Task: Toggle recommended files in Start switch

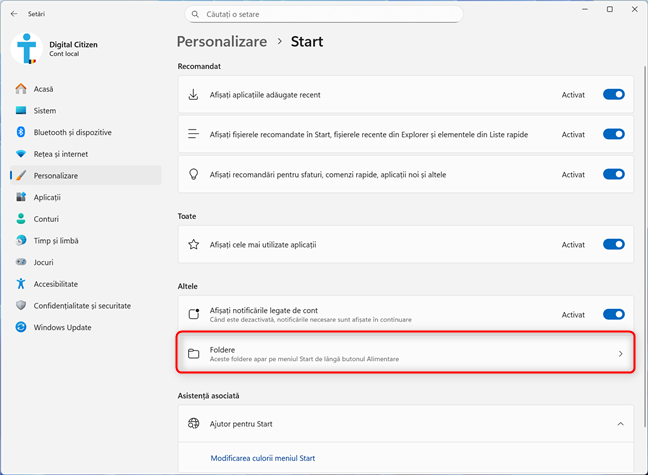Action: 613,134
